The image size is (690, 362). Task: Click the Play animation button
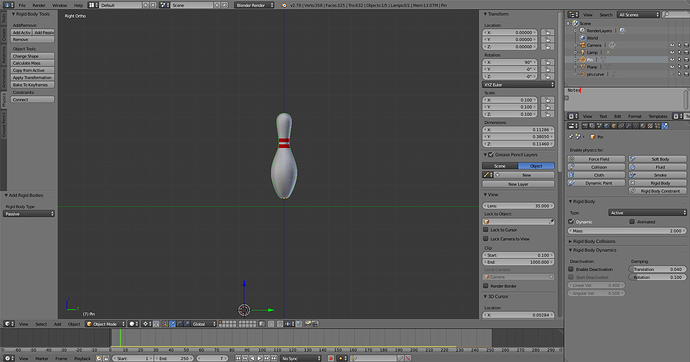click(x=260, y=358)
